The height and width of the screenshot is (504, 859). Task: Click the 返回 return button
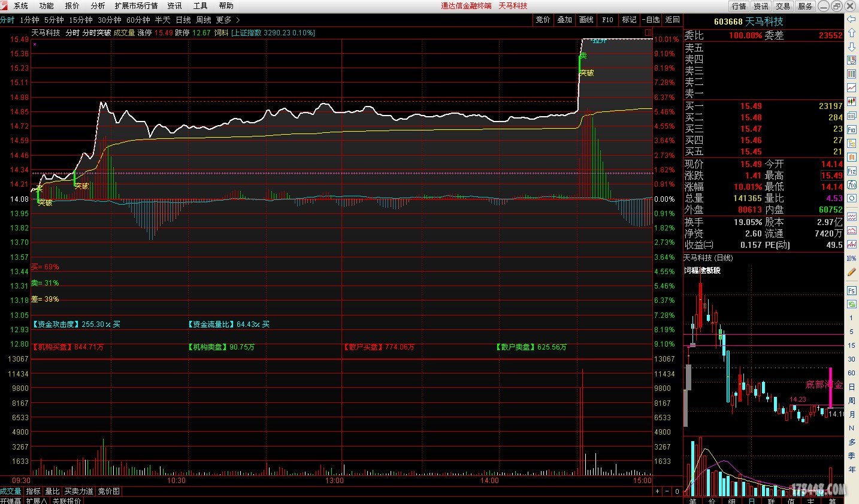coord(673,20)
